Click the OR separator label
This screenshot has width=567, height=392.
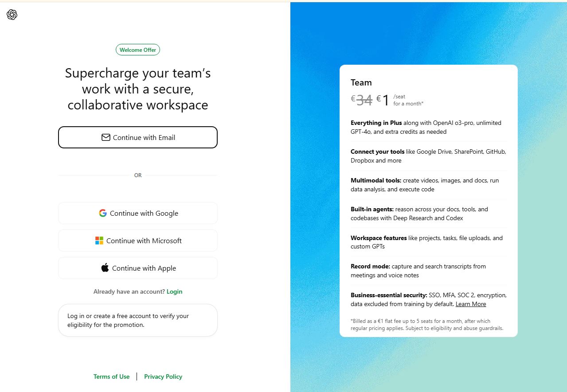pyautogui.click(x=138, y=175)
